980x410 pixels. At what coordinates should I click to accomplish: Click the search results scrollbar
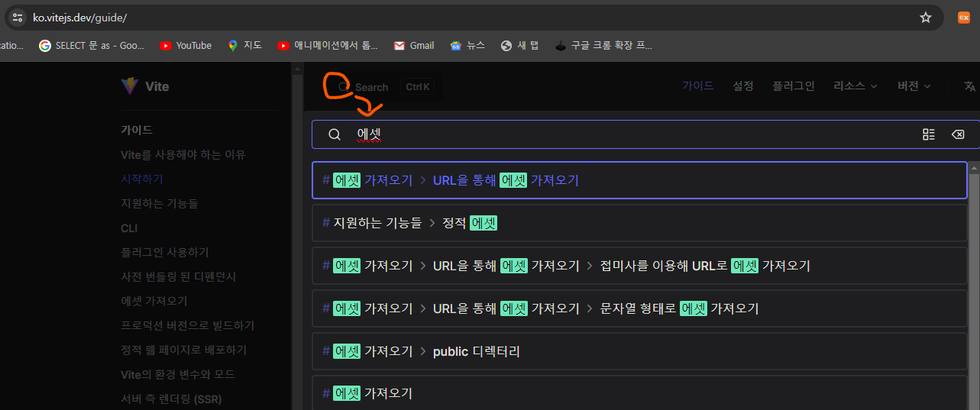[974, 290]
